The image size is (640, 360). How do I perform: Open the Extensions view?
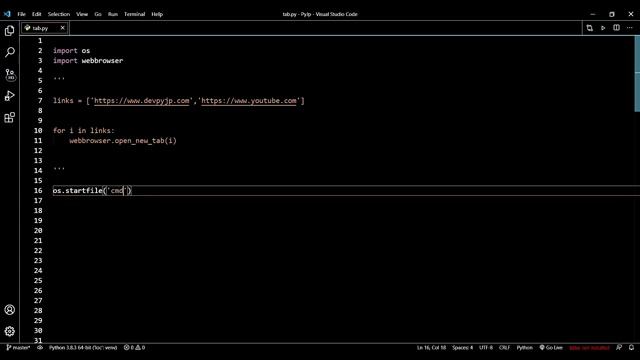click(x=9, y=118)
